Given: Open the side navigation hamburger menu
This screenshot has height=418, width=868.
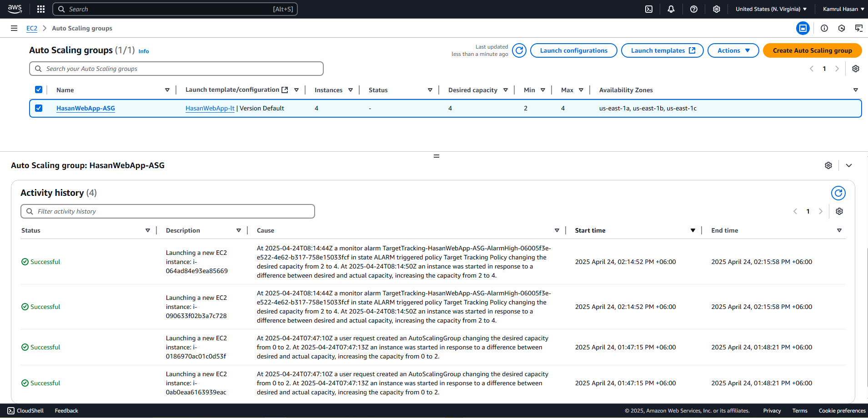Looking at the screenshot, I should [14, 28].
